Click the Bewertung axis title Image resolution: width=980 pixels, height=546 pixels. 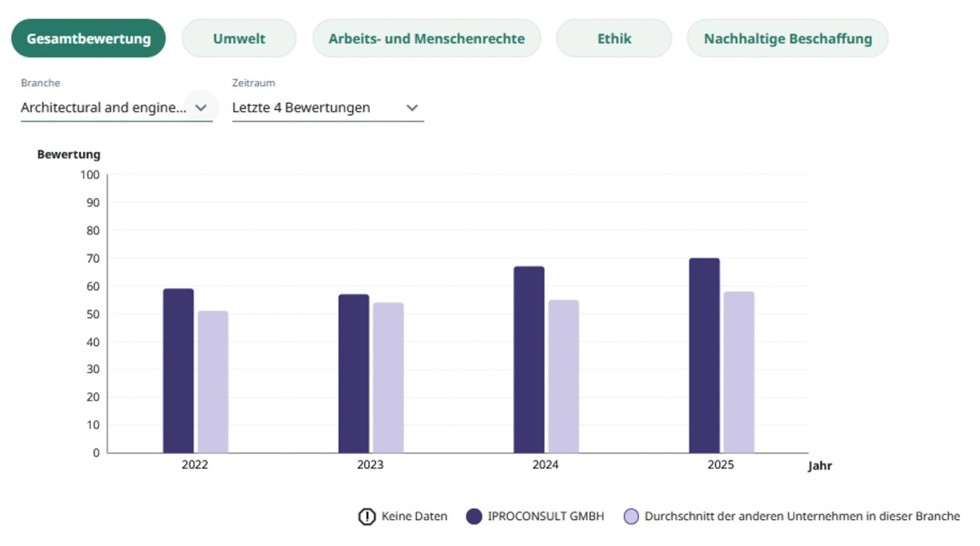[68, 154]
